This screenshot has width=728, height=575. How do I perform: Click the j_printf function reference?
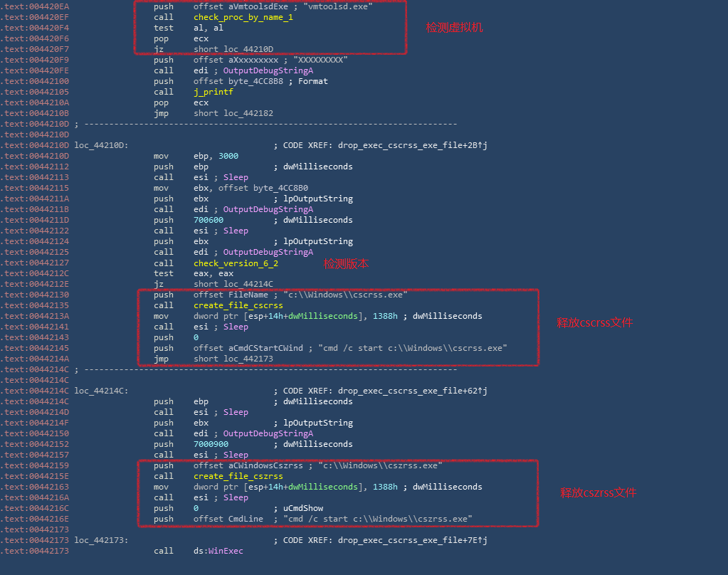click(213, 92)
